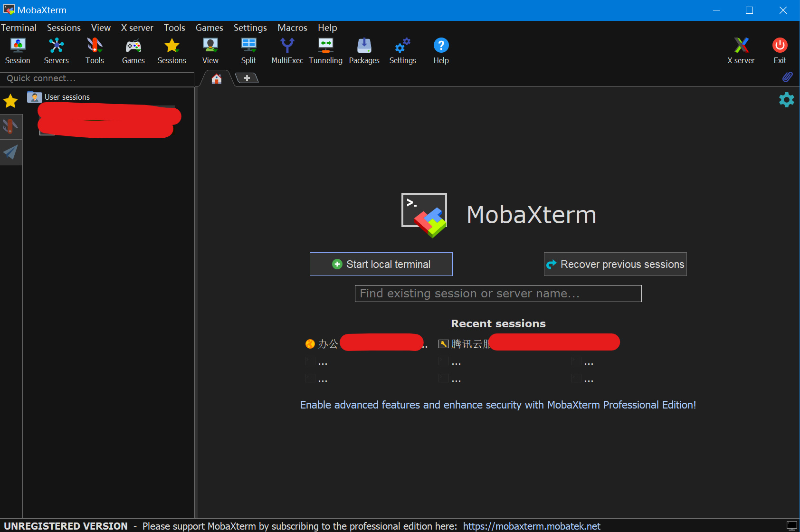The height and width of the screenshot is (532, 800).
Task: Click the Quick connect input field
Action: [97, 78]
